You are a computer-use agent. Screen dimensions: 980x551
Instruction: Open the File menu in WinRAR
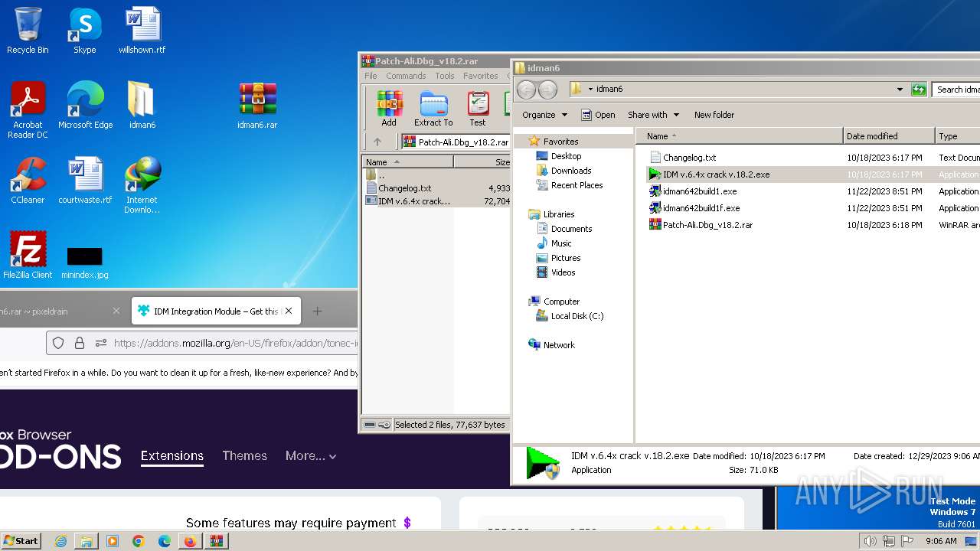tap(371, 76)
